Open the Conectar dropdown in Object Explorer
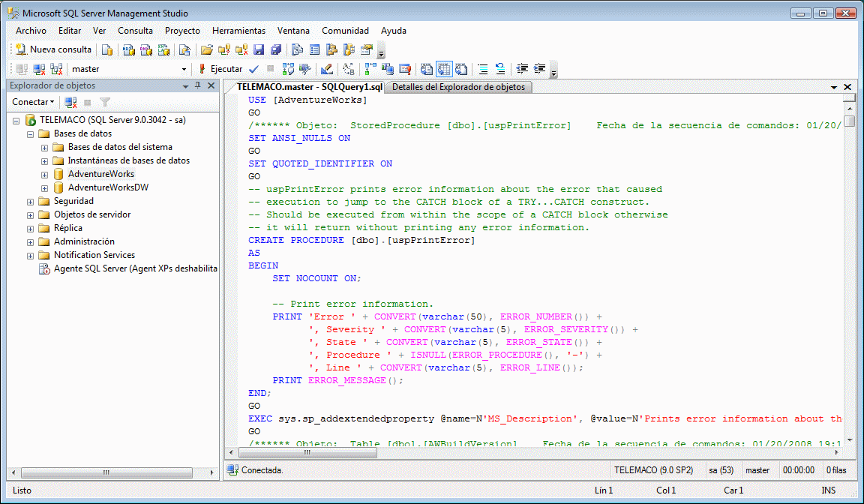 [x=33, y=102]
